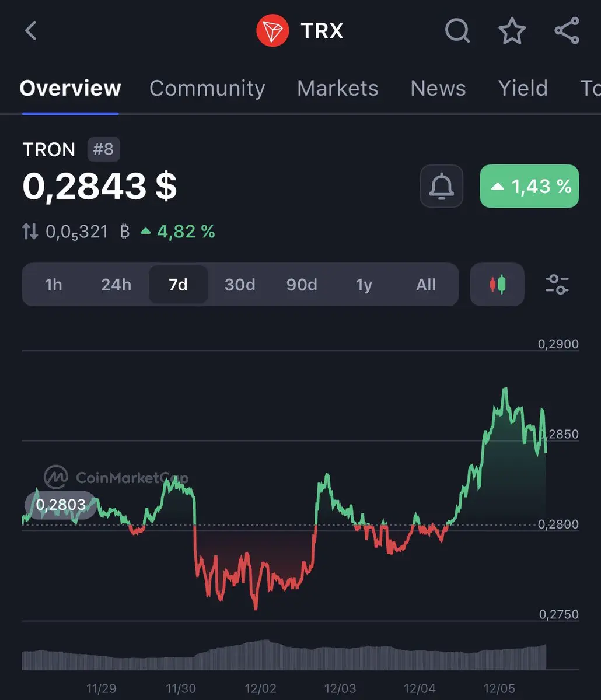Select the 30d chart range
601x700 pixels.
click(240, 285)
